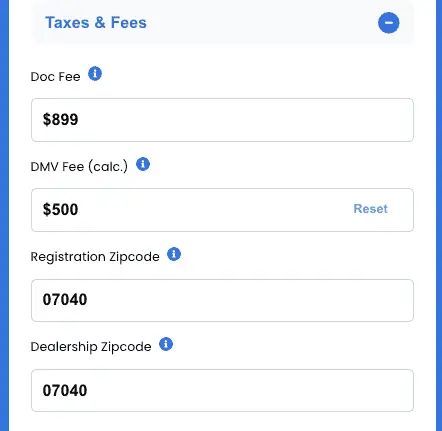Click the Doc Fee label
This screenshot has width=442, height=431.
55,77
